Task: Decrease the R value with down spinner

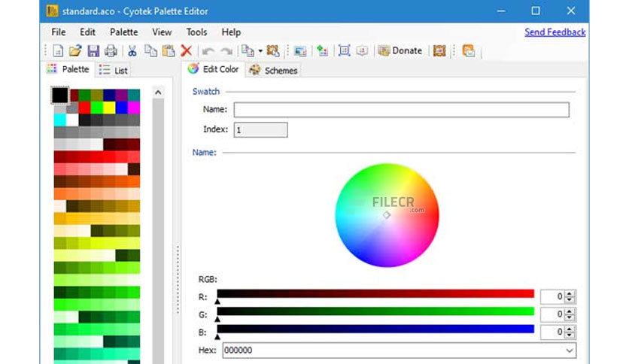Action: click(x=570, y=300)
